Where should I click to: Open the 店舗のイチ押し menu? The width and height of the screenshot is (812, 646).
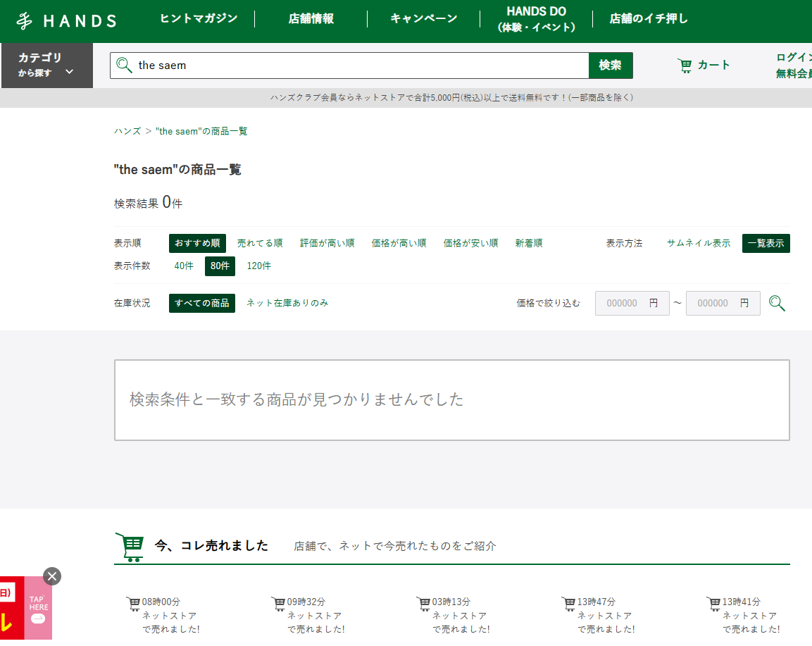(x=649, y=18)
